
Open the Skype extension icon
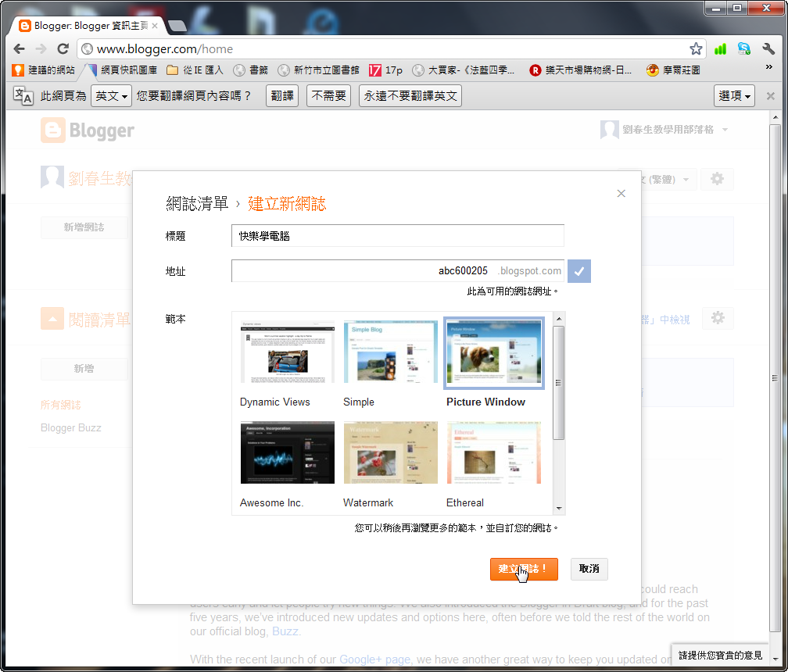(743, 48)
